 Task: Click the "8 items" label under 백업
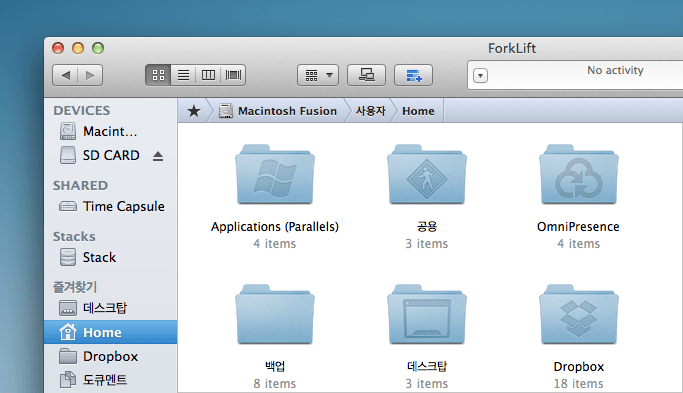coord(275,383)
